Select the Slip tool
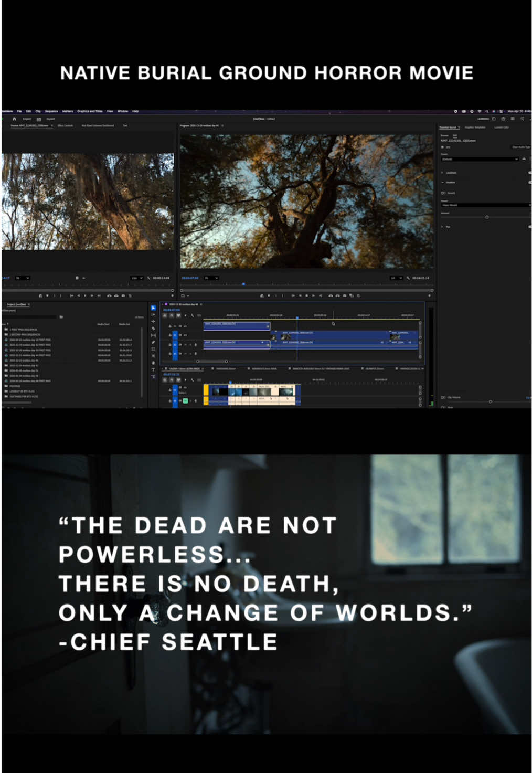Viewport: 532px width, 773px height. tap(153, 335)
